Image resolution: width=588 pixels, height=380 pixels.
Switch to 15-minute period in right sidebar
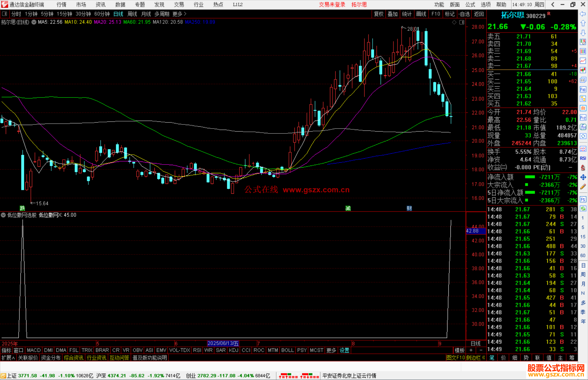coord(583,237)
